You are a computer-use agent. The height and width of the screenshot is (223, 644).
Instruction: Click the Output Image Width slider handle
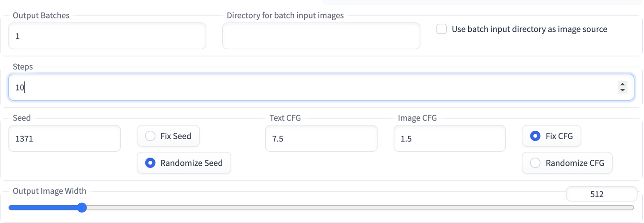81,208
